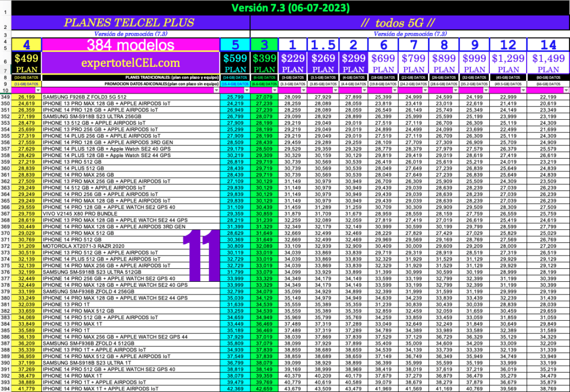
Task: Click the filter arrow under the $899 plan
Action: tap(455, 90)
